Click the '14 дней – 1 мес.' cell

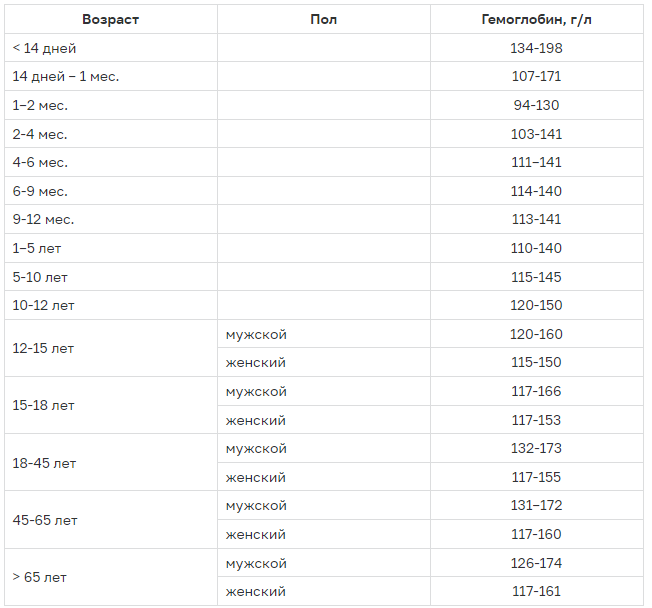[x=66, y=76]
